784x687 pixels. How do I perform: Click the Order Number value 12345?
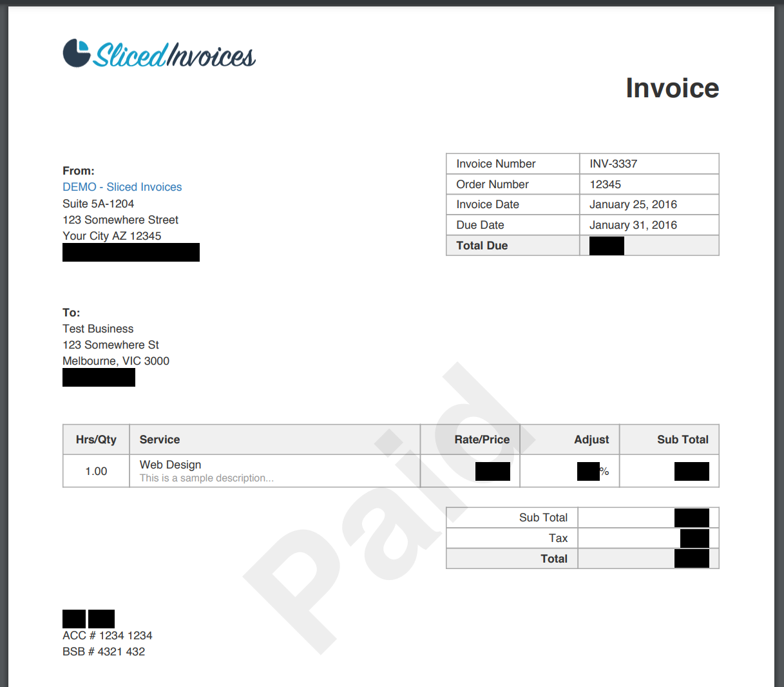pos(605,184)
